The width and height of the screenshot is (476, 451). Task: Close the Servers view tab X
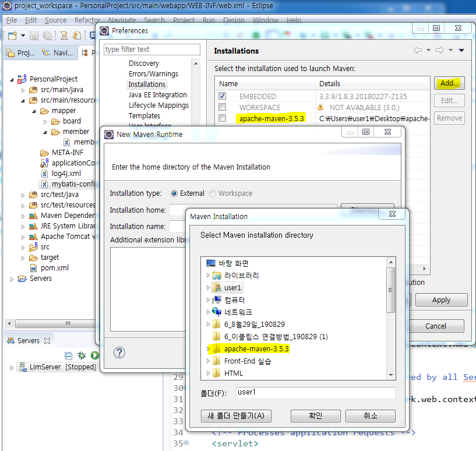point(47,341)
